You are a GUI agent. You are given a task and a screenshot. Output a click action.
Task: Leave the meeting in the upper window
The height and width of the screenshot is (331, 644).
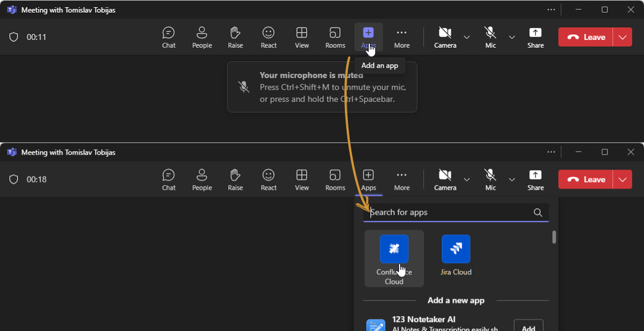coord(586,37)
